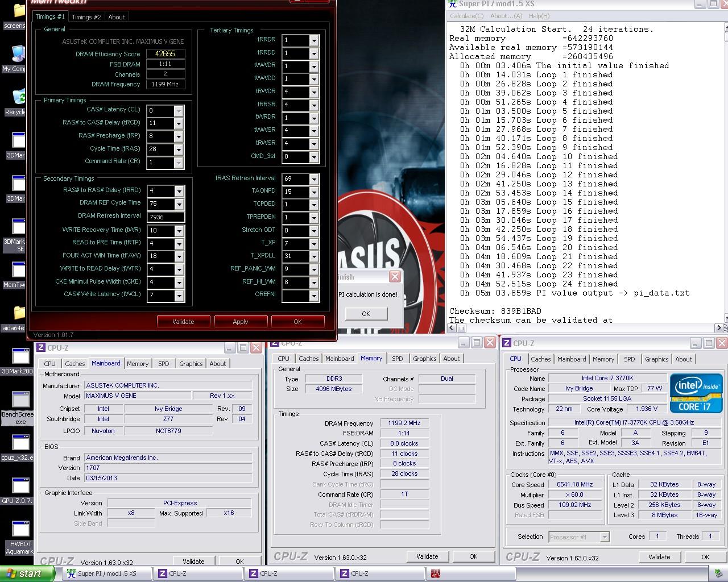
Task: Select Memory tab in mainboard CPU-Z window
Action: tap(138, 364)
